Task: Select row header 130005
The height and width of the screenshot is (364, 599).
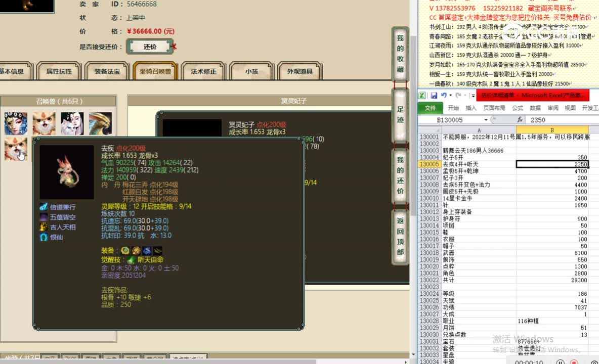Action: coord(430,164)
